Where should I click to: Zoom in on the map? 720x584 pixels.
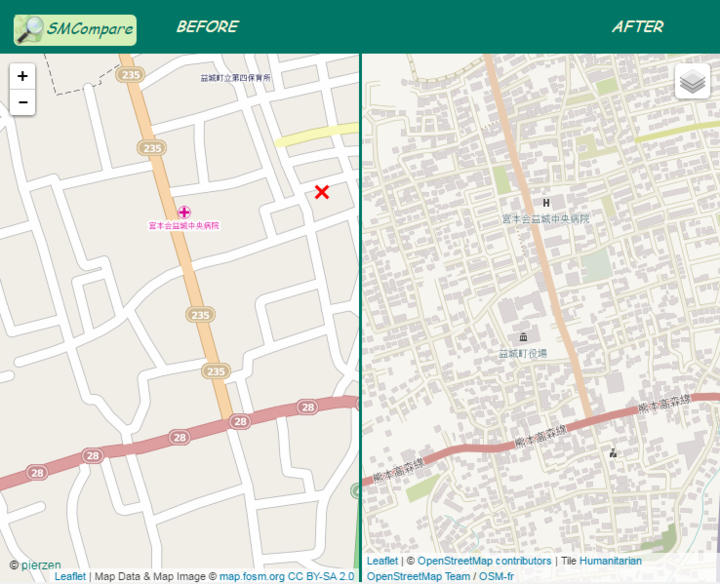22,76
